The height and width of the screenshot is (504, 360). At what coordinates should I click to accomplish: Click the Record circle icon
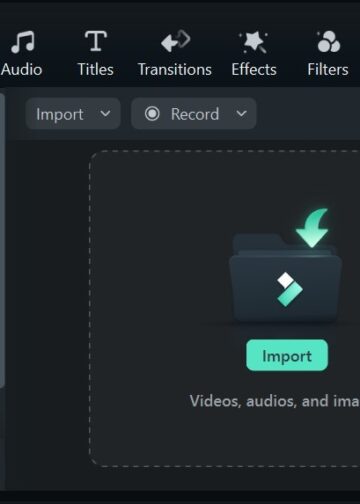[152, 114]
